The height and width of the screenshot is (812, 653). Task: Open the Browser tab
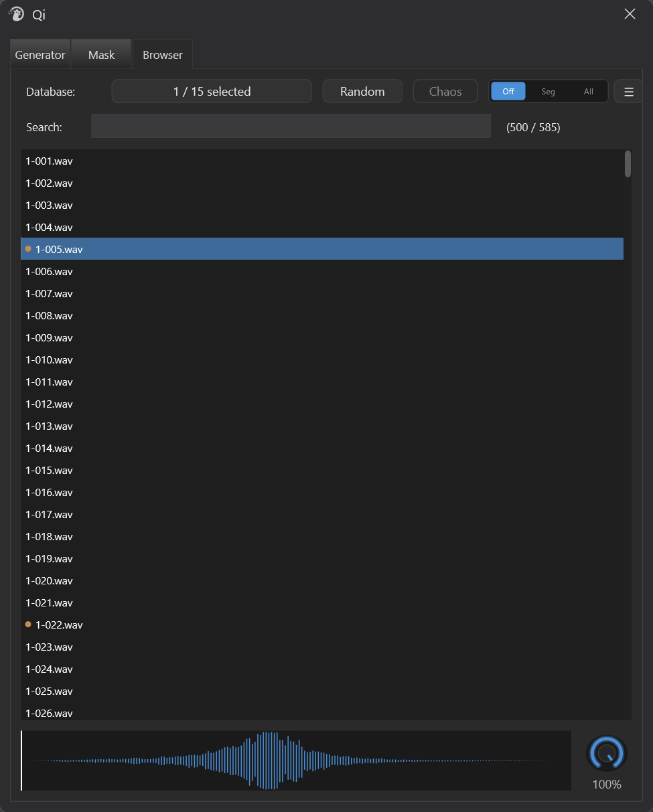point(163,55)
